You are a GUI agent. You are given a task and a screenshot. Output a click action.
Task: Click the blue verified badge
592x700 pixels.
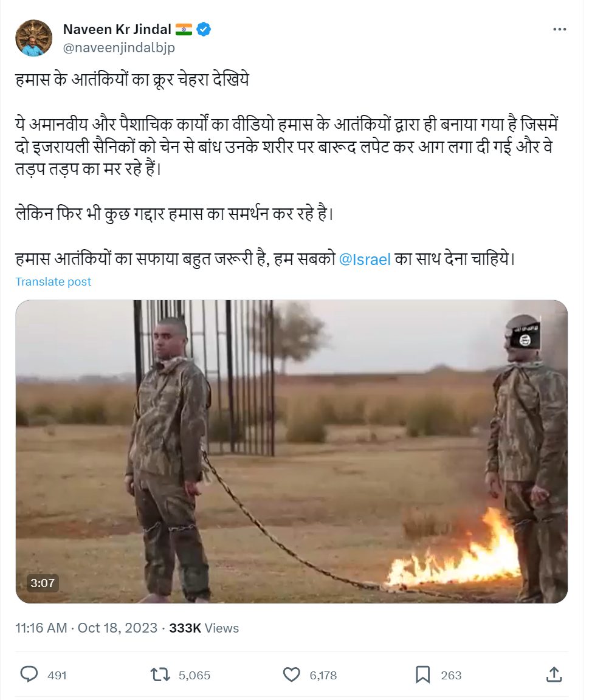204,29
